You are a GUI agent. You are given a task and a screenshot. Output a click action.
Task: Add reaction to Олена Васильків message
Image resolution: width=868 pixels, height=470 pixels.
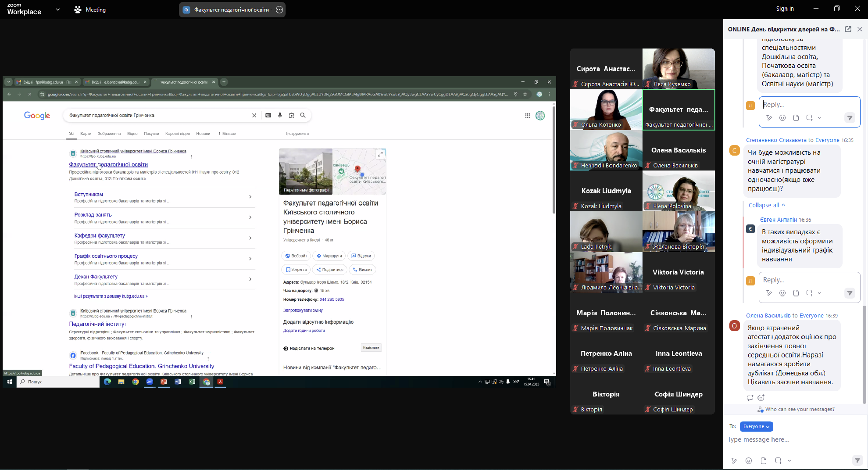point(761,398)
